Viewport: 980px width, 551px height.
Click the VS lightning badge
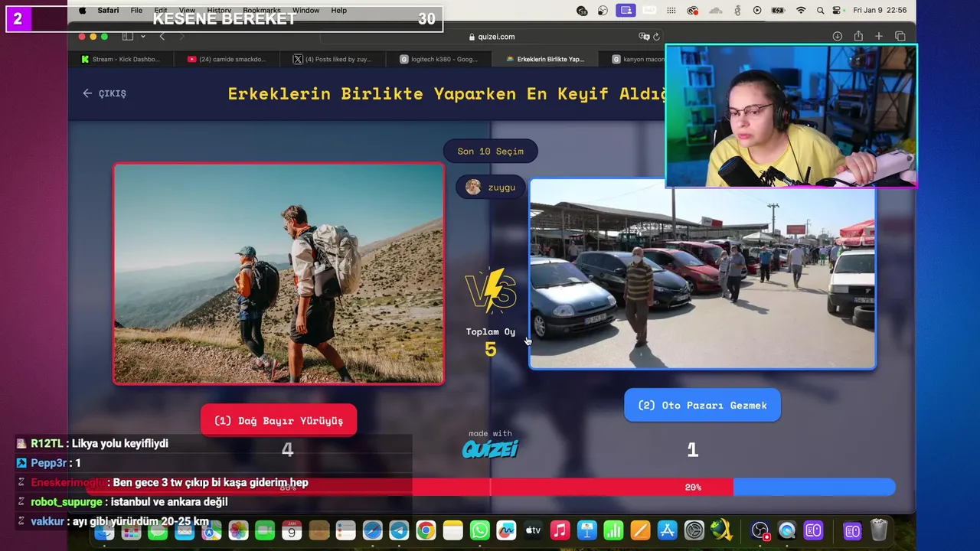coord(490,290)
